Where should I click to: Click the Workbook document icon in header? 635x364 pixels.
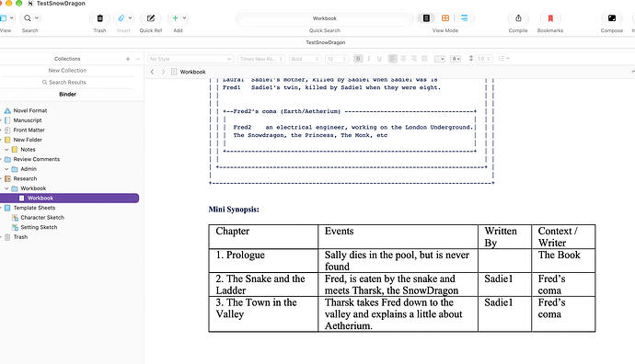[x=174, y=72]
